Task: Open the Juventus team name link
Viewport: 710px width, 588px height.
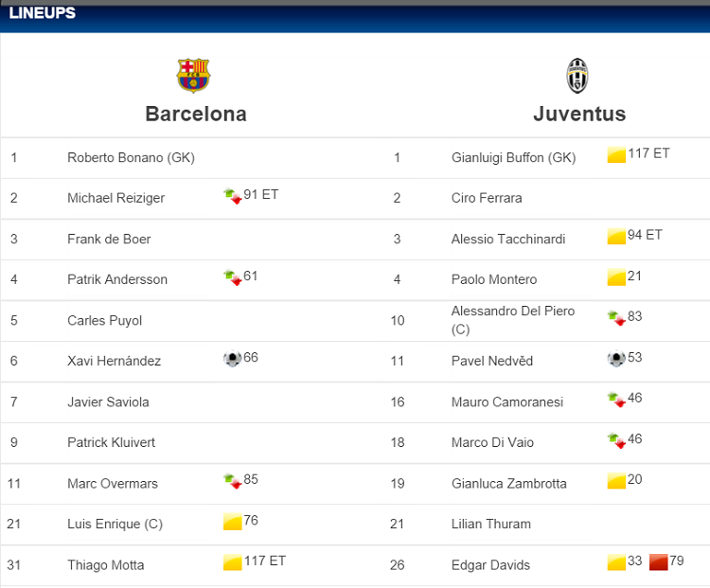Action: click(x=579, y=114)
